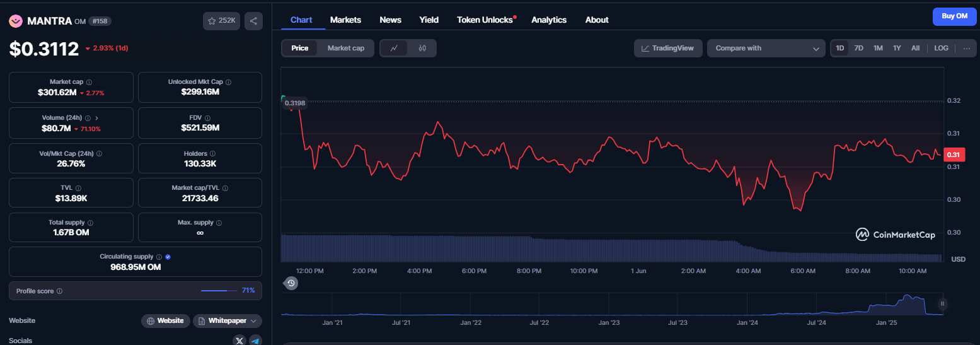Screen dimensions: 980x345
Task: Open the Markets tab
Action: pos(345,20)
